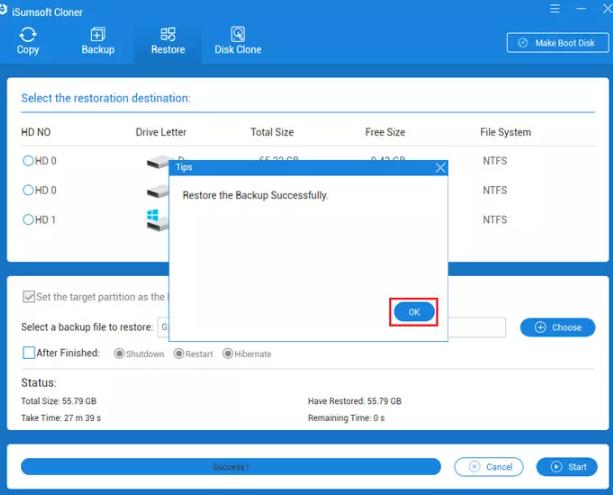Click the Windows drive icon for HD 1
The width and height of the screenshot is (613, 495).
[x=158, y=220]
